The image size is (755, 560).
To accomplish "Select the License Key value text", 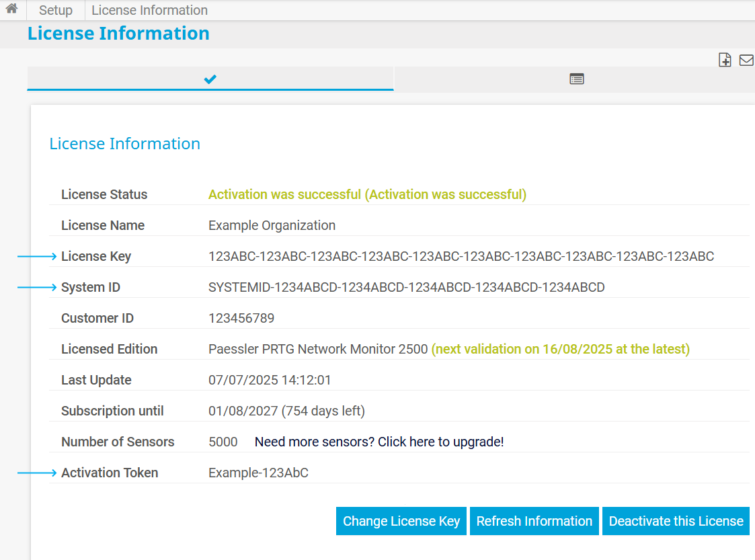I will [461, 256].
